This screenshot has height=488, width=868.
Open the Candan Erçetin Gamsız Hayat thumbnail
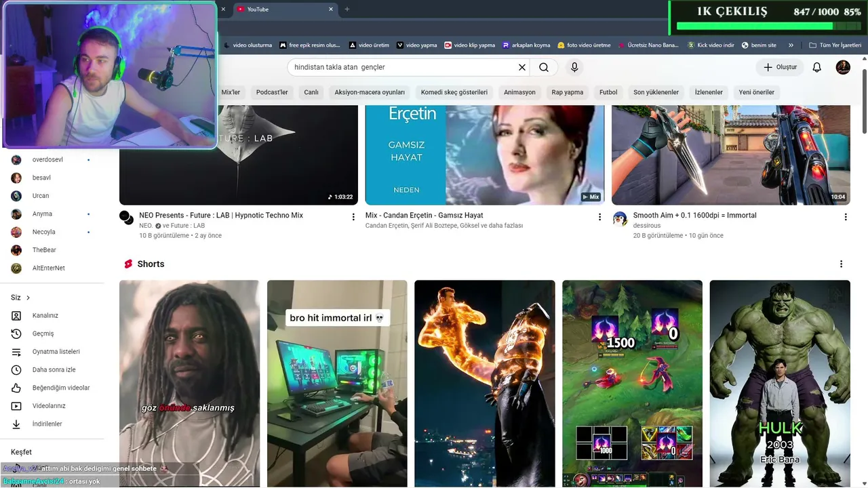[485, 155]
